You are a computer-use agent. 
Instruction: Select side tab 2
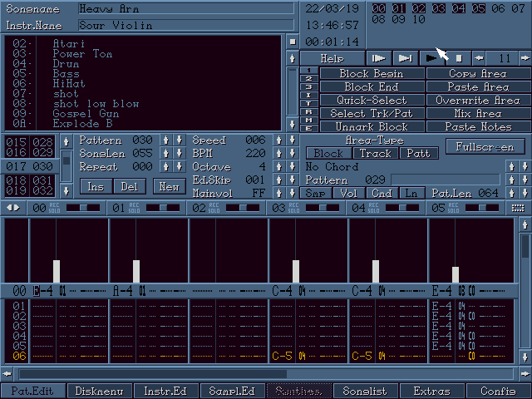point(308,79)
